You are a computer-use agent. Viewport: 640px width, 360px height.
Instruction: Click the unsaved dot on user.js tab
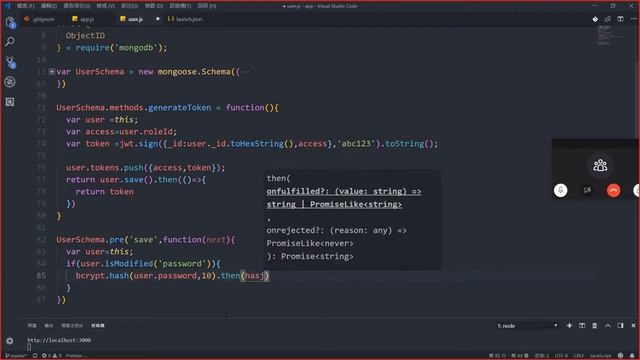158,19
